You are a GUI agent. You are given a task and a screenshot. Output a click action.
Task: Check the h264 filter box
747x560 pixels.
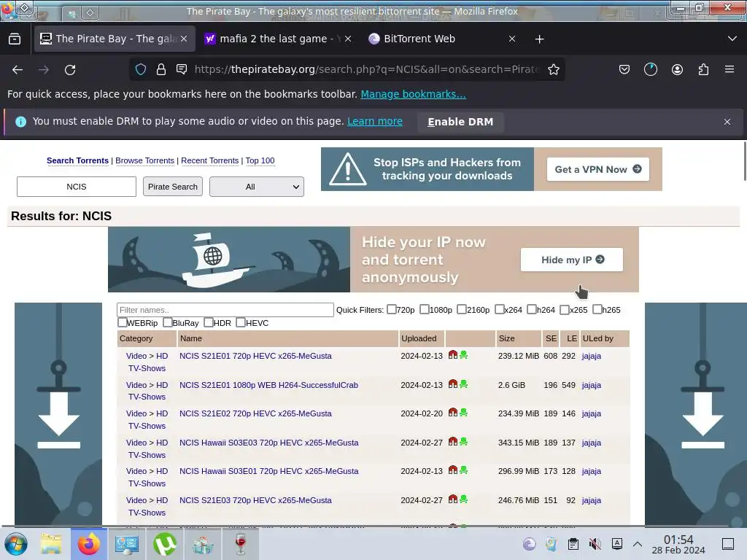[532, 309]
